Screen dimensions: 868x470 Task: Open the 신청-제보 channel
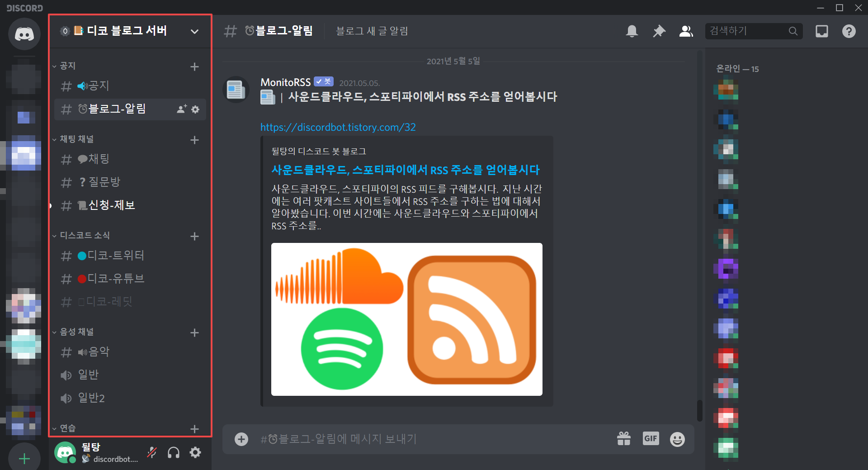pyautogui.click(x=130, y=205)
